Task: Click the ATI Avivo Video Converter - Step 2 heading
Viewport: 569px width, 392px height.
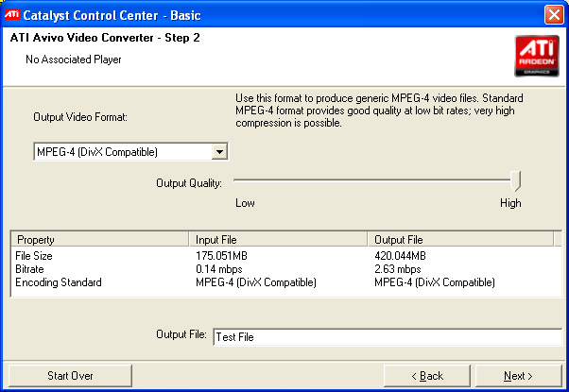Action: click(x=105, y=38)
